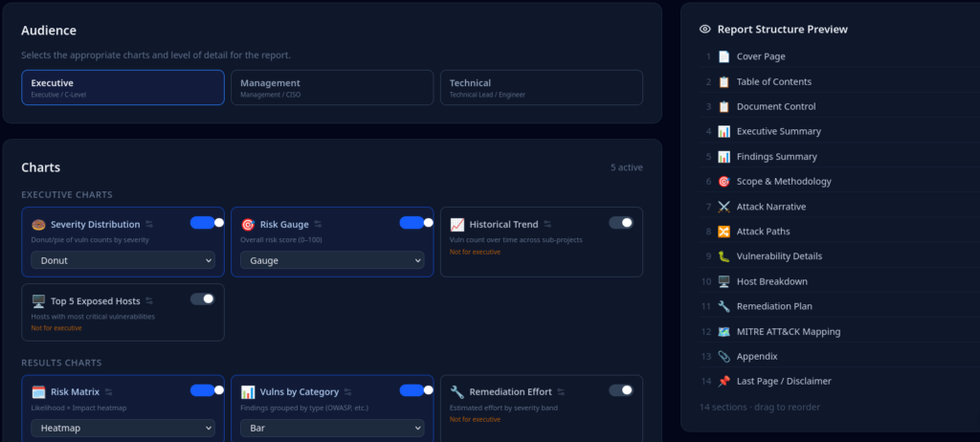This screenshot has width=980, height=442.
Task: Click the Remediation Plan wrench icon
Action: 724,306
